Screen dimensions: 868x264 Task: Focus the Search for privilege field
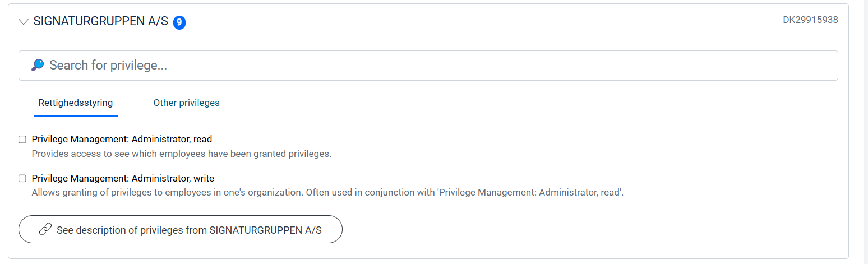coord(428,66)
